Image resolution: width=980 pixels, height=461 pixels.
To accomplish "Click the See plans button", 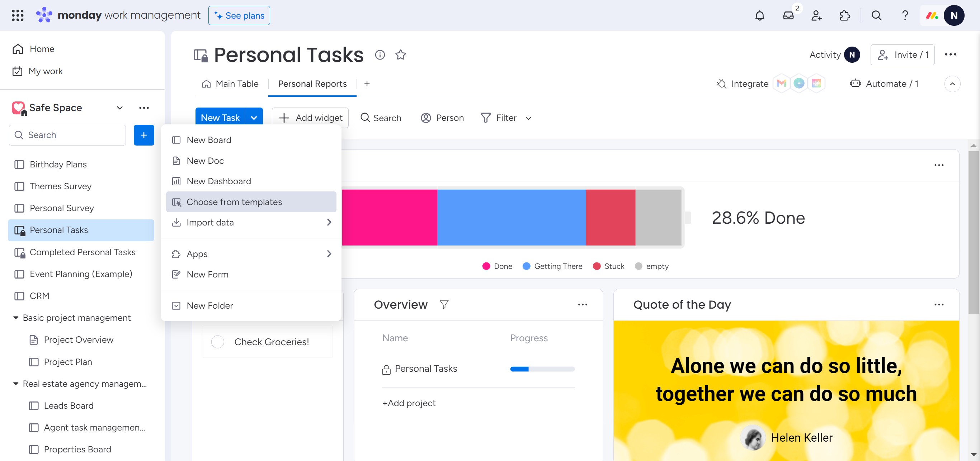I will 239,15.
